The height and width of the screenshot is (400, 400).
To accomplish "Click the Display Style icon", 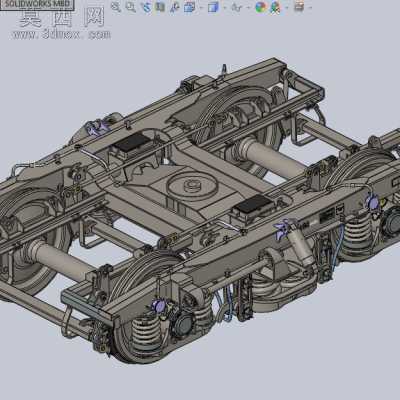I will pos(213,7).
